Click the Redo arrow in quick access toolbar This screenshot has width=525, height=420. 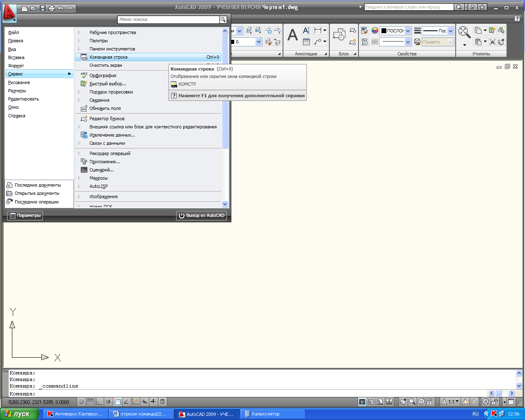(x=70, y=8)
